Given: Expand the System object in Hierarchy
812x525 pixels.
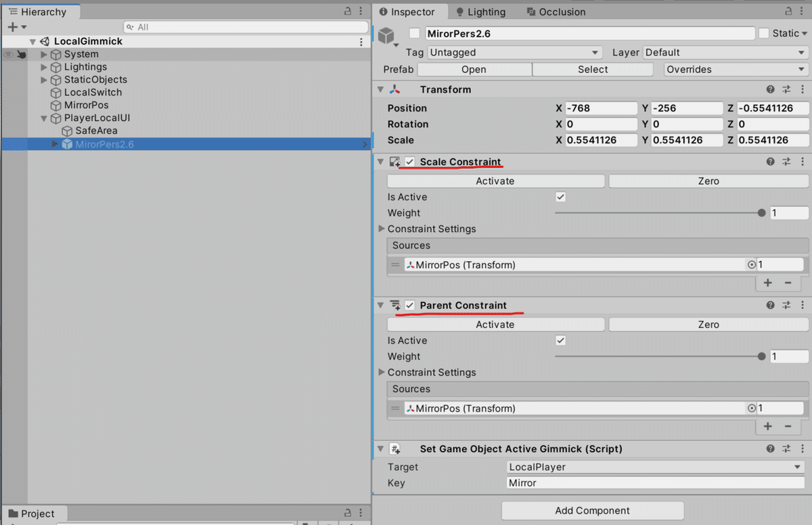Looking at the screenshot, I should point(45,54).
